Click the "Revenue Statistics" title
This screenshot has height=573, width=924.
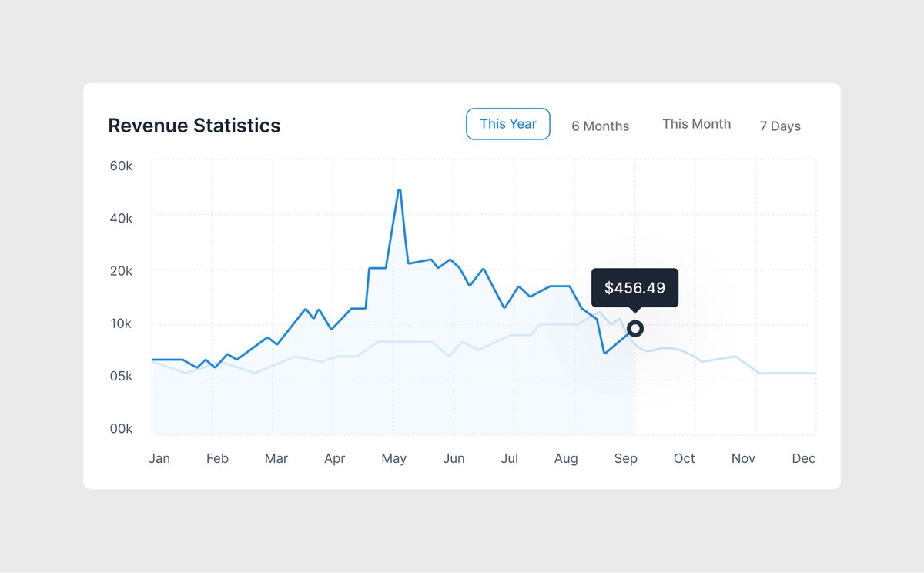[x=194, y=125]
